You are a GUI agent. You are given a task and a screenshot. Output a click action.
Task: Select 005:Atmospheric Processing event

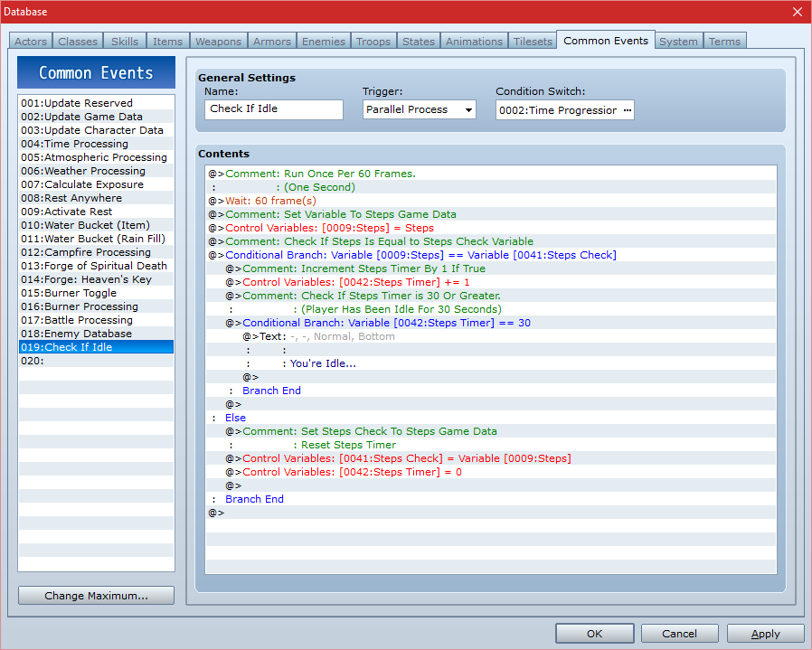pyautogui.click(x=96, y=157)
